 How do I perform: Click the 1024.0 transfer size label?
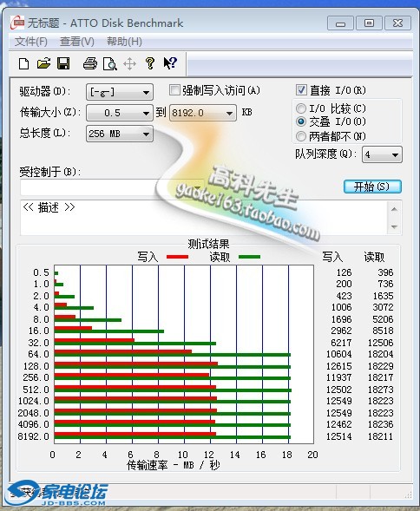click(x=33, y=401)
